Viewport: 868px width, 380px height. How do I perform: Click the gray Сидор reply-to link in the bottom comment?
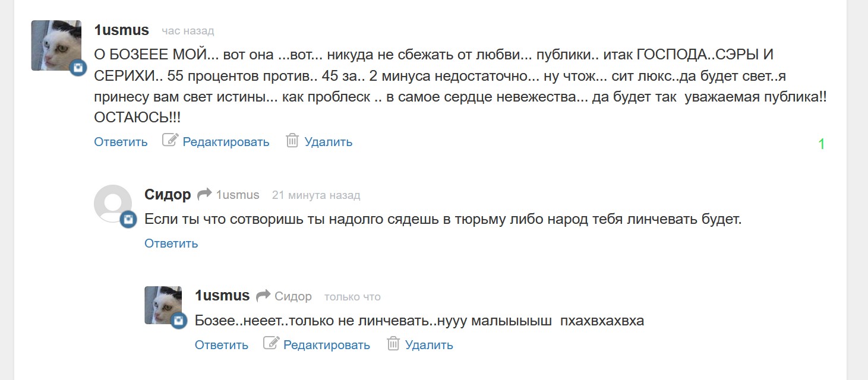tap(293, 296)
